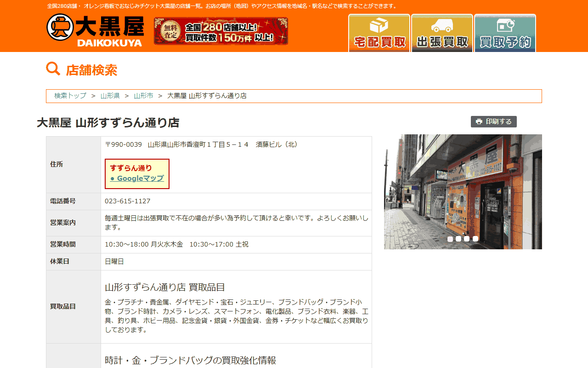Select the 住所 row label

(x=57, y=164)
